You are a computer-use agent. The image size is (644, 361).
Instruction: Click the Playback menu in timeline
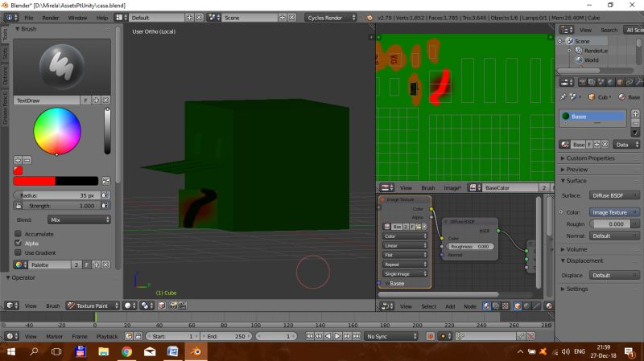tap(107, 336)
